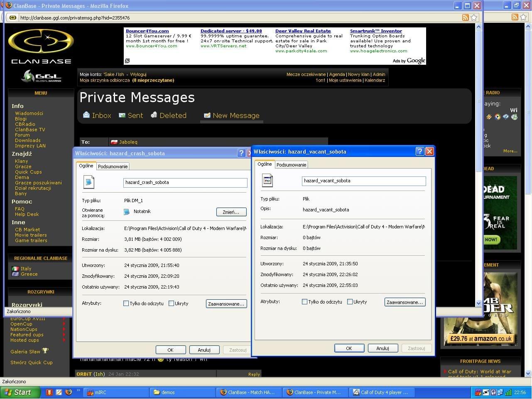Click Greece flag icon
Screen dimensions: 532x399
pos(15,274)
